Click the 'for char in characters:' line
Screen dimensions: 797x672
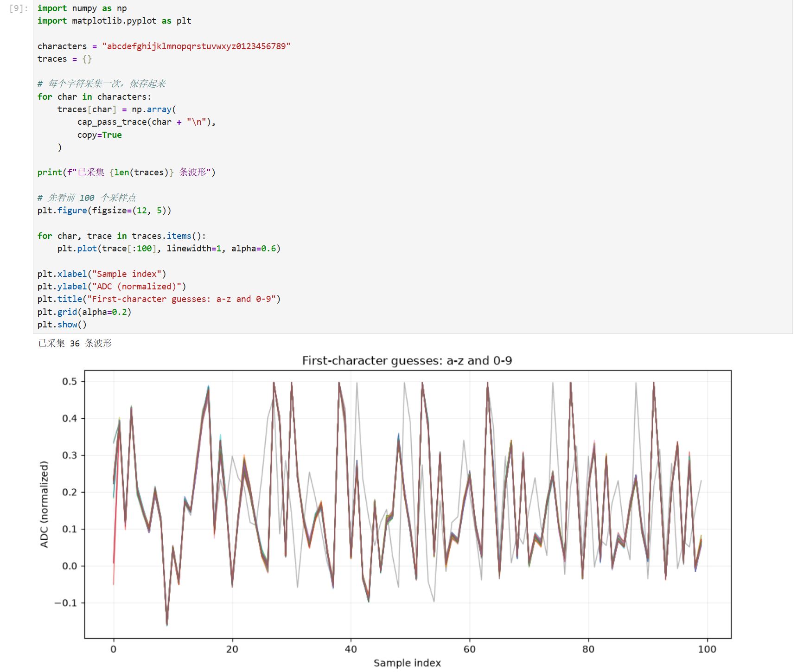[x=94, y=97]
